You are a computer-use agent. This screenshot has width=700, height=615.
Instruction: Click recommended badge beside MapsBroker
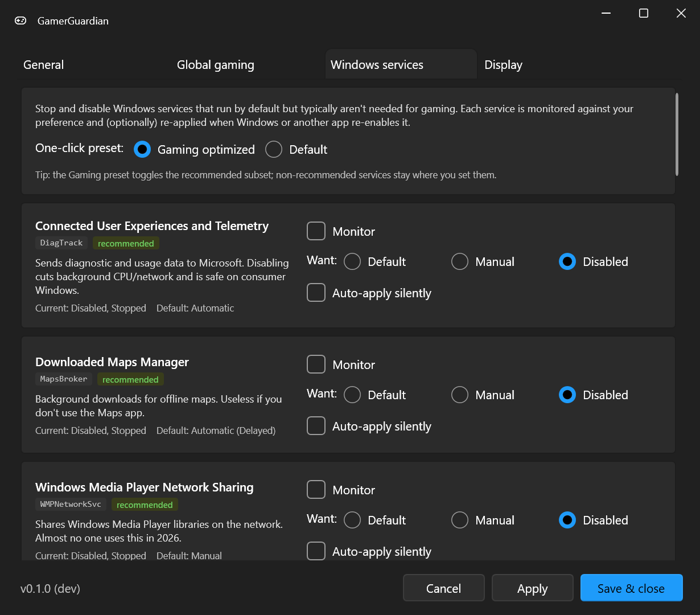tap(130, 379)
